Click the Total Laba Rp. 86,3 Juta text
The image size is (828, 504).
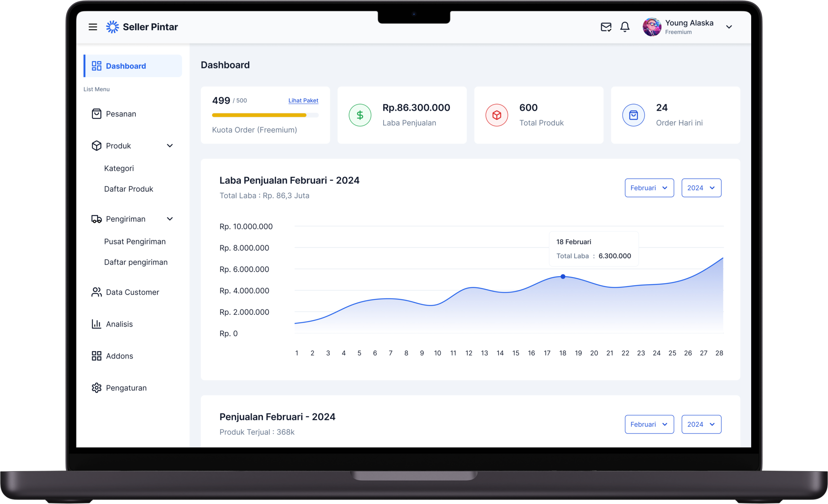click(x=264, y=195)
